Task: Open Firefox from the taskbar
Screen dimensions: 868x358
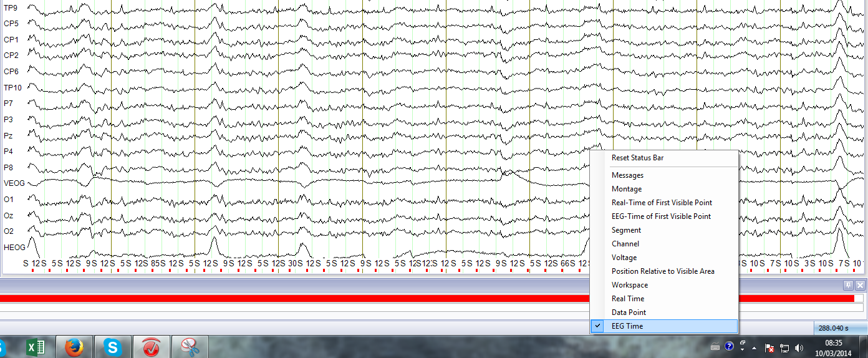Action: coord(74,347)
